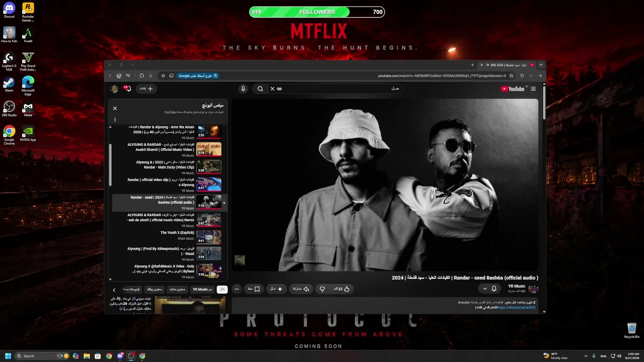Open Medal desktop shortcut
Viewport: 644px width, 362px height.
tap(28, 109)
